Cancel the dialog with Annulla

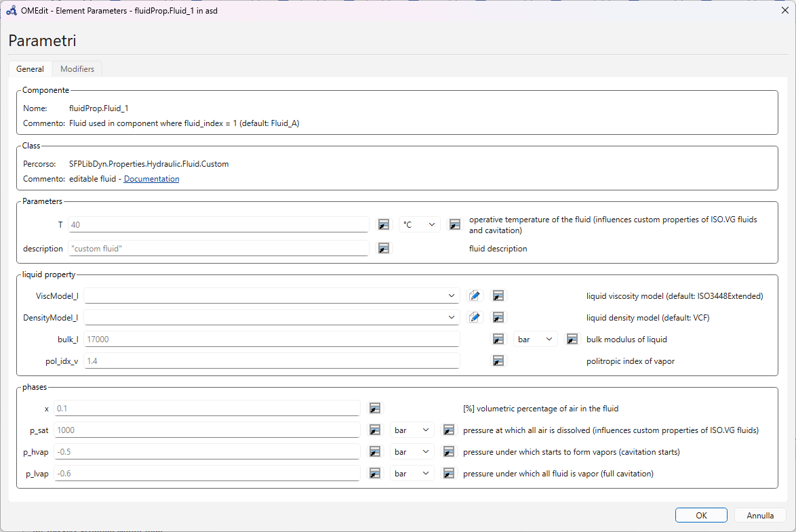[760, 515]
